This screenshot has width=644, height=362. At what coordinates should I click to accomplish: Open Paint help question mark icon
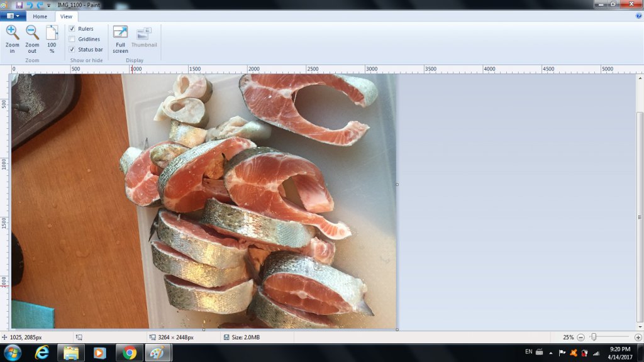[638, 16]
